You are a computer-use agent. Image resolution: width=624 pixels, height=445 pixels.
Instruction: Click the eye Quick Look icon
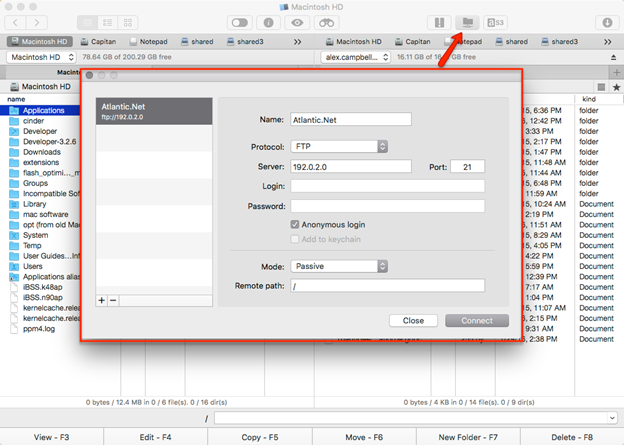point(297,23)
